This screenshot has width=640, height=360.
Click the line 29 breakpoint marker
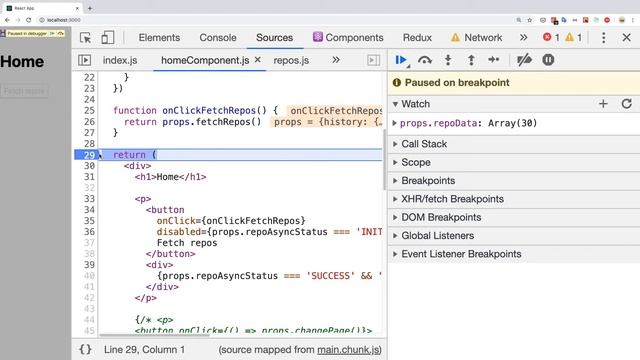click(x=87, y=155)
